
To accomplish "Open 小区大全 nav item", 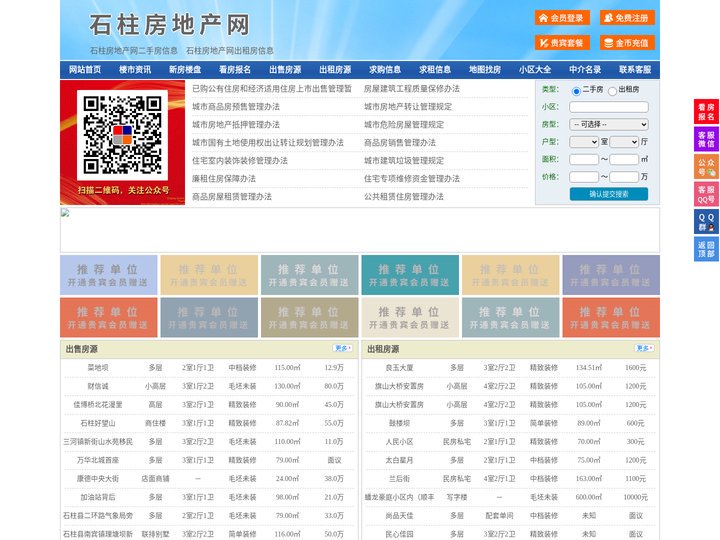I will pyautogui.click(x=535, y=70).
